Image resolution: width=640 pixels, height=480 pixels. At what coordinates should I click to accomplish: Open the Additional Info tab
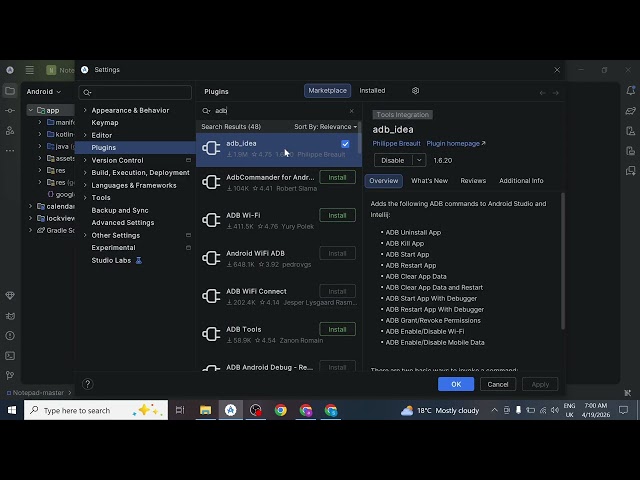(x=521, y=181)
